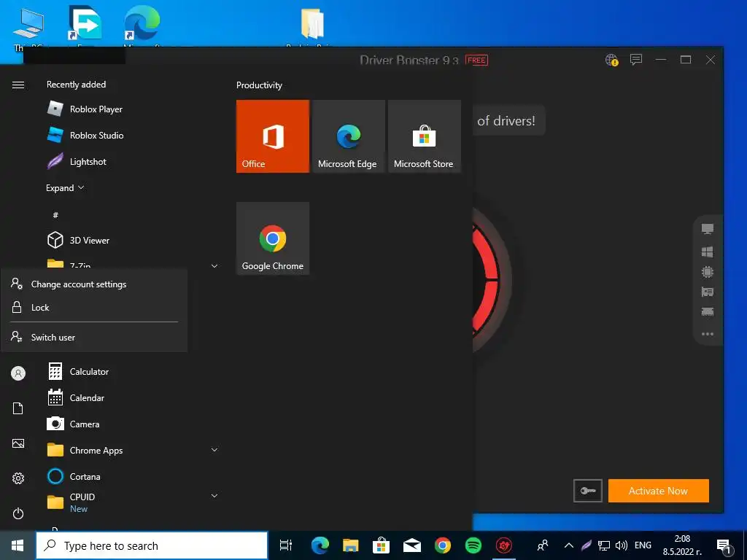The image size is (747, 560).
Task: Click the memory module icon in Driver Booster sidebar
Action: [708, 312]
